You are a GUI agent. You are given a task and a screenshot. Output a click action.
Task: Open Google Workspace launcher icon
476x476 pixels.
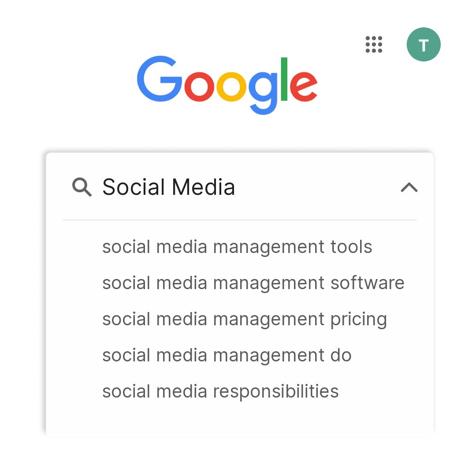tap(373, 45)
